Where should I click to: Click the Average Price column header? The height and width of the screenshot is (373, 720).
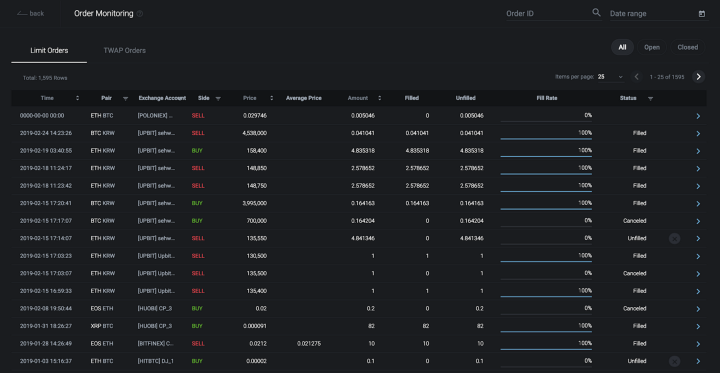(304, 98)
